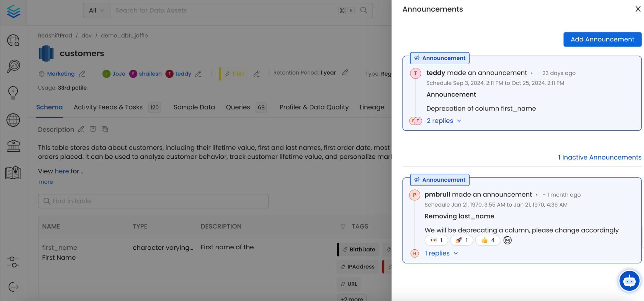Viewport: 644px width, 301px height.
Task: Add emoji reaction to pmbrull announcement
Action: pyautogui.click(x=507, y=240)
